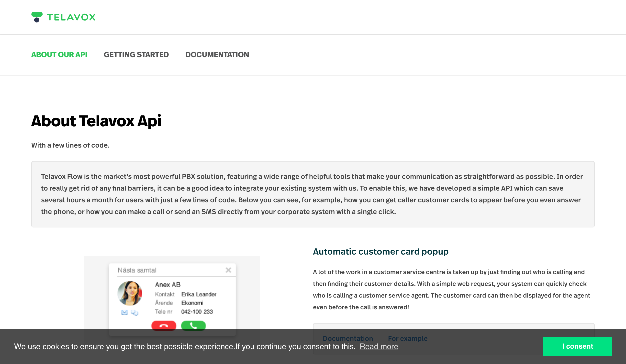Click the green answer call icon

pyautogui.click(x=193, y=326)
